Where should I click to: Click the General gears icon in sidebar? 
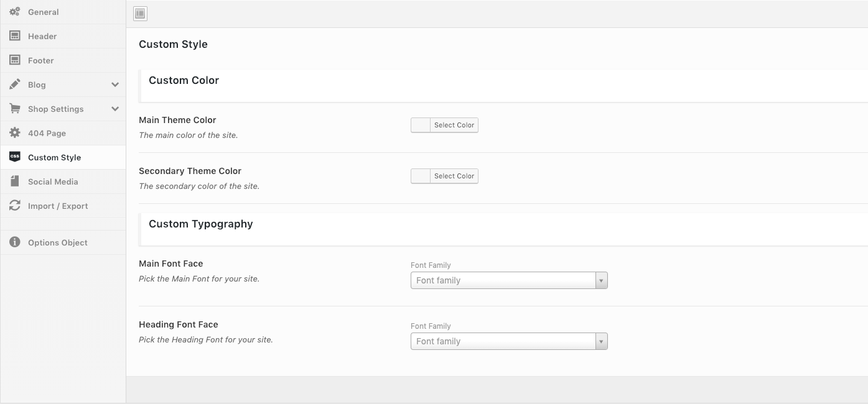(15, 12)
